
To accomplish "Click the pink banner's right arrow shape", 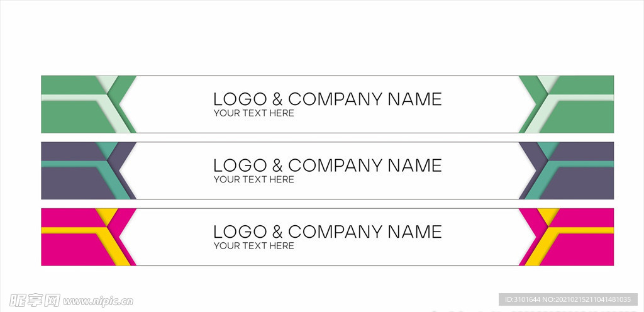I will point(585,249).
